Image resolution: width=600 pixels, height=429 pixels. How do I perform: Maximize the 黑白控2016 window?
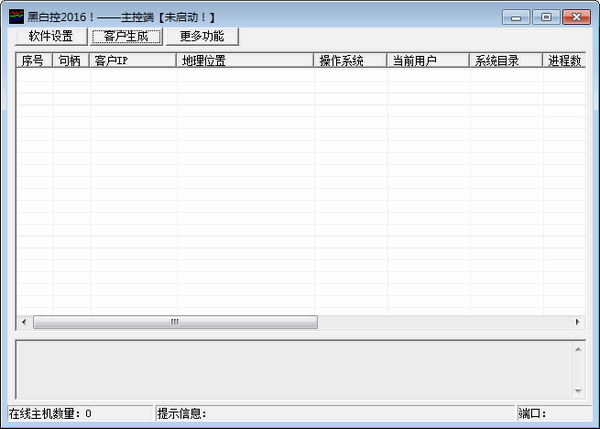click(546, 17)
